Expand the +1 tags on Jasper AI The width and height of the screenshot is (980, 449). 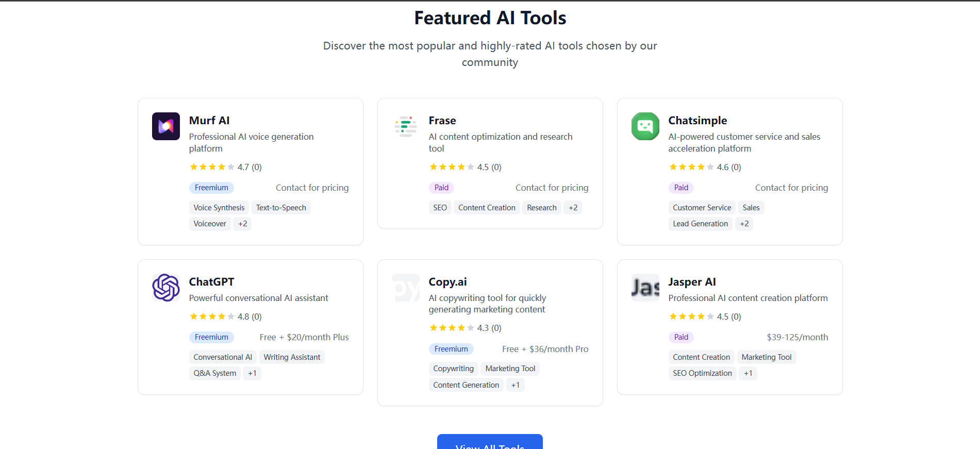tap(748, 373)
